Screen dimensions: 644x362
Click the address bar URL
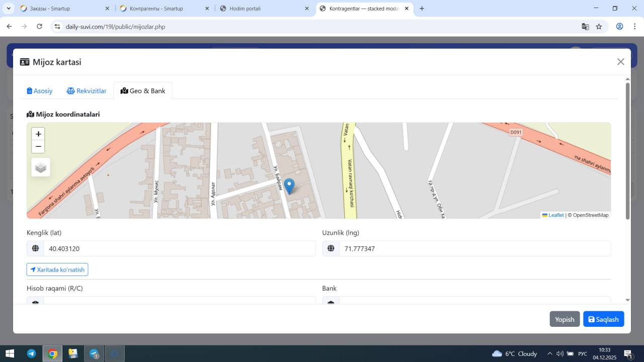pos(115,27)
